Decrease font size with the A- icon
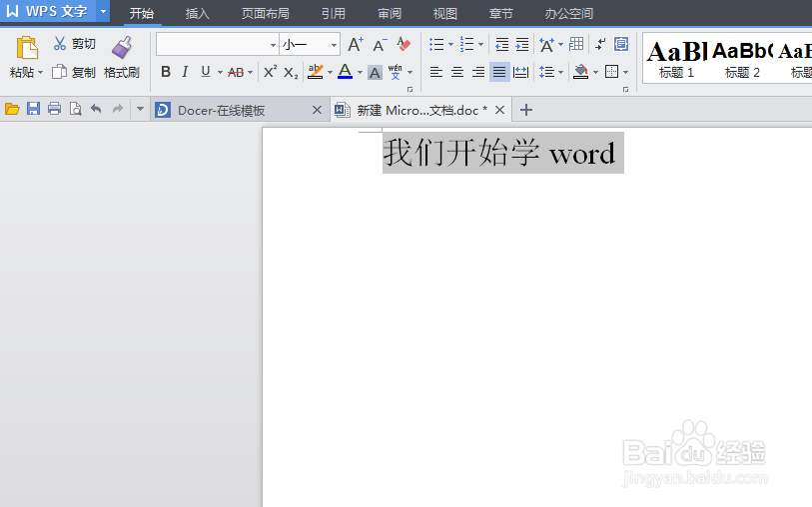812x507 pixels. point(381,45)
